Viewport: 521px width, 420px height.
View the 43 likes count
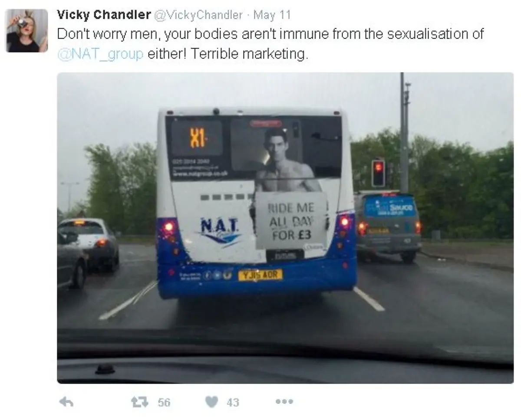(x=233, y=403)
